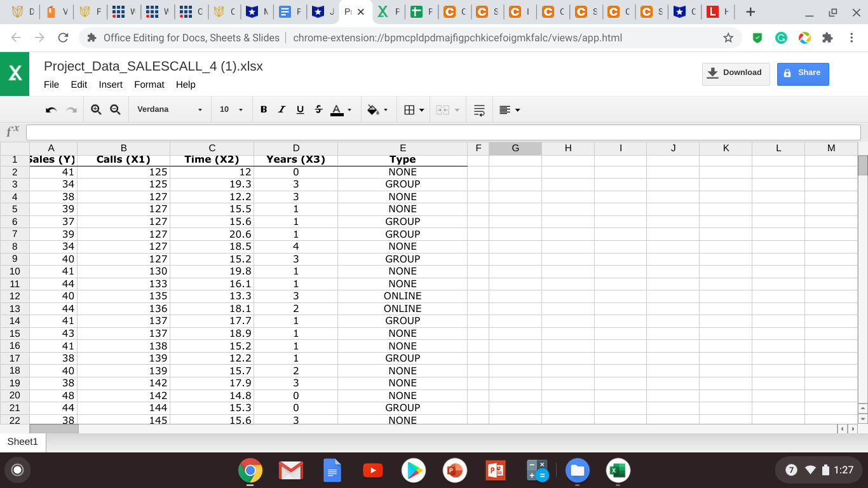Select the Sheet1 tab
The height and width of the screenshot is (488, 868).
[x=23, y=442]
